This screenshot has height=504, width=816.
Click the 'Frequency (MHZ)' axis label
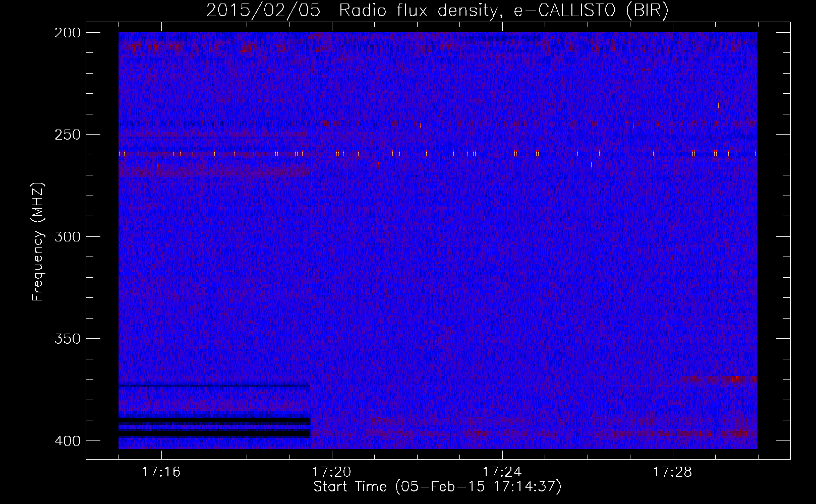pyautogui.click(x=38, y=242)
